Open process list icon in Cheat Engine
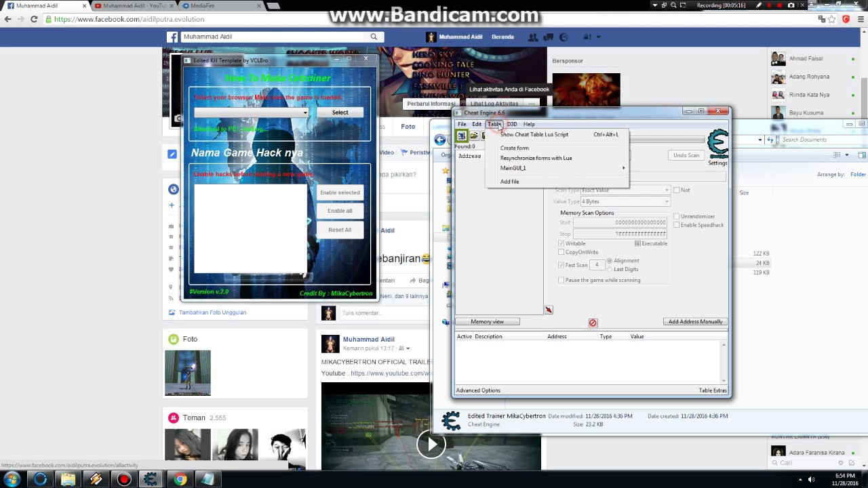This screenshot has width=868, height=488. [461, 136]
